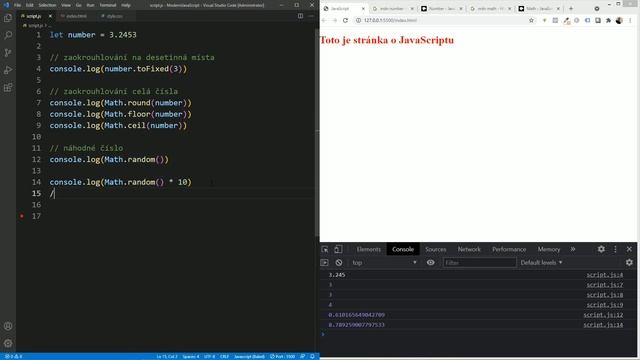
Task: Switch to the Network DevTools tab
Action: [469, 249]
